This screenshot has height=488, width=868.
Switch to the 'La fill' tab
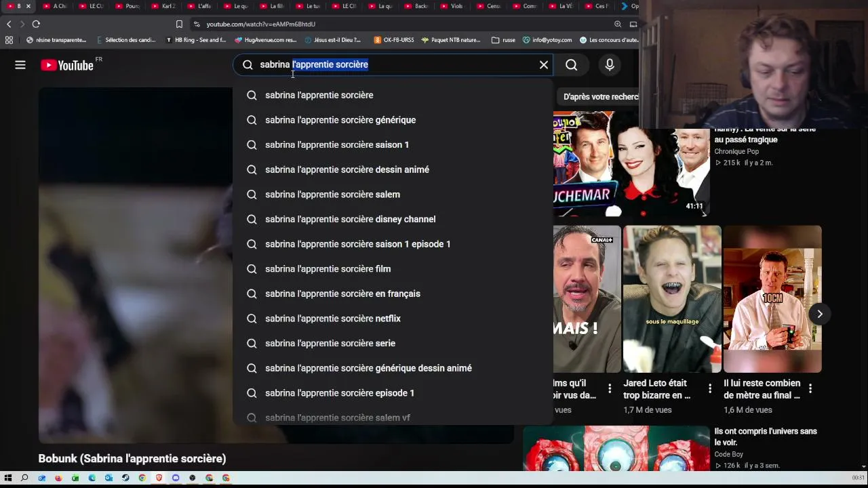tap(272, 6)
